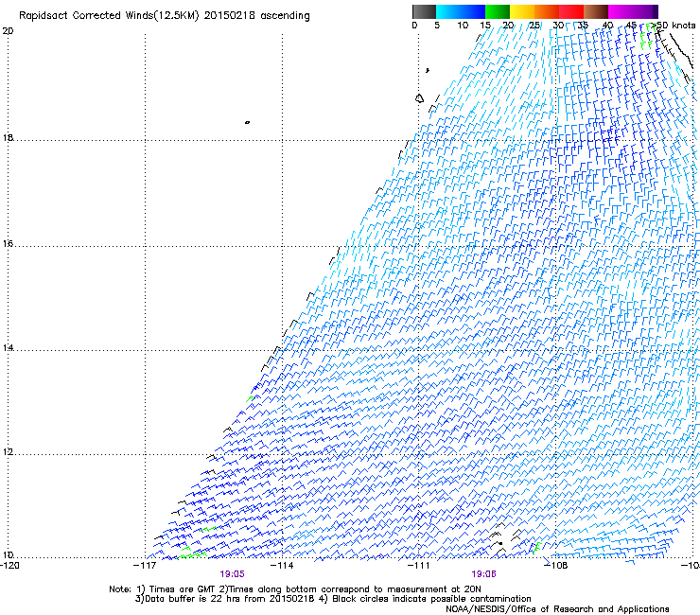Click the '25' label under the color bar

(x=534, y=26)
